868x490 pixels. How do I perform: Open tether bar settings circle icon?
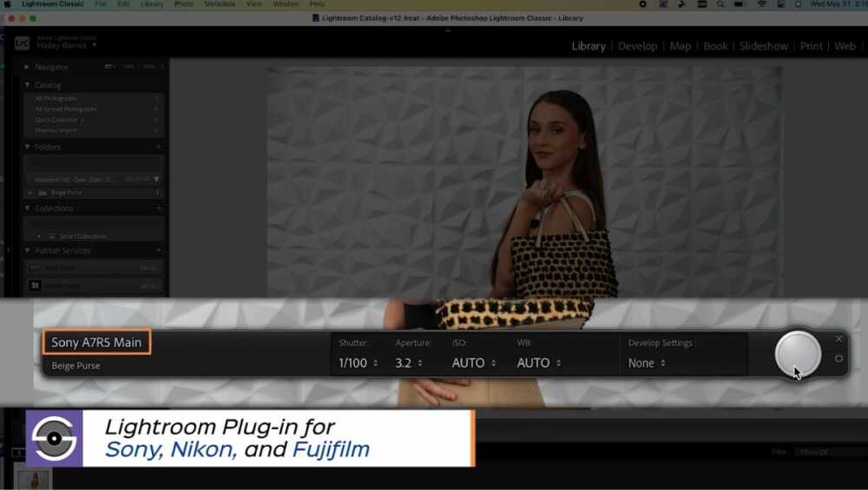(x=838, y=358)
